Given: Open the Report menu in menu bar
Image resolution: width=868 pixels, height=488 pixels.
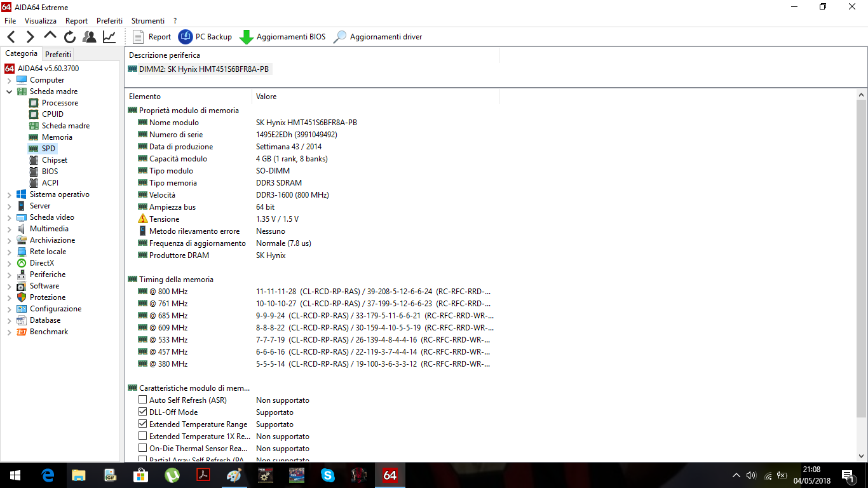Looking at the screenshot, I should click(77, 21).
